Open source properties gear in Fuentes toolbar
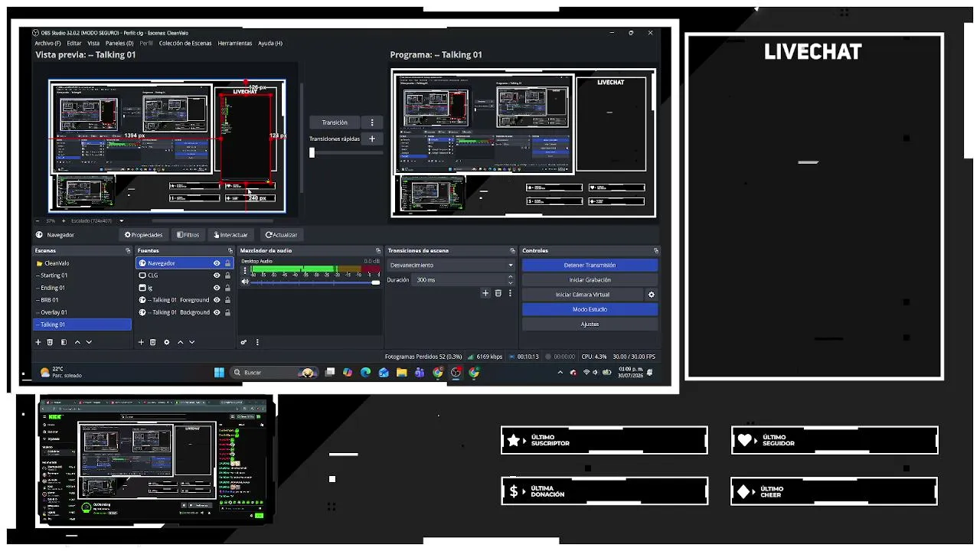The image size is (980, 551). pos(166,342)
